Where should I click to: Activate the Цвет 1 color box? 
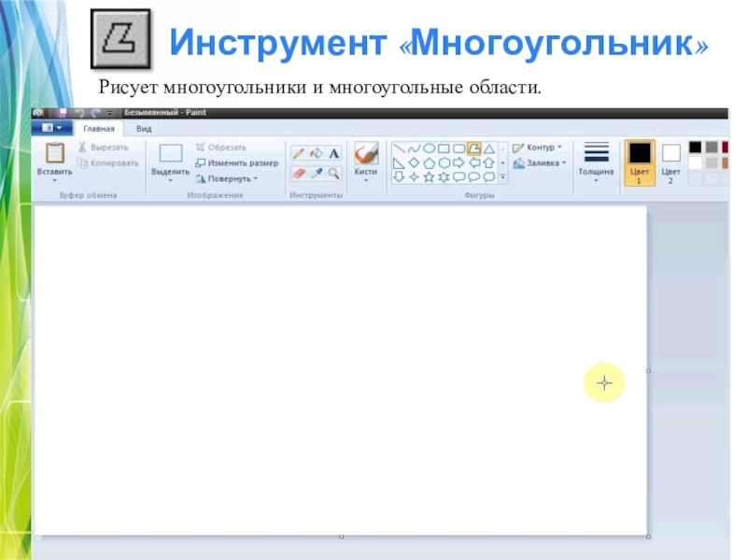tap(640, 162)
